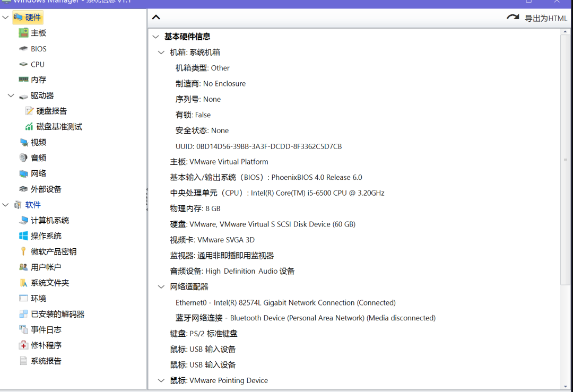
Task: Click the 音频 speaker icon
Action: (x=23, y=158)
